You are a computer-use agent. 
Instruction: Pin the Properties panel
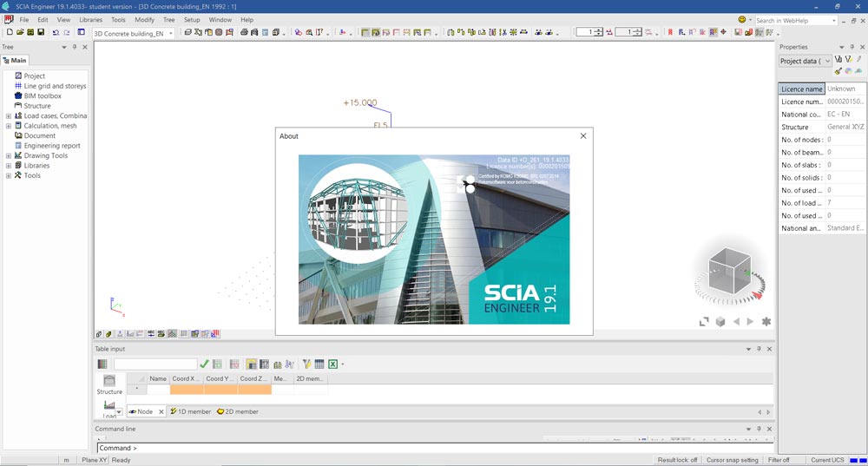point(852,47)
